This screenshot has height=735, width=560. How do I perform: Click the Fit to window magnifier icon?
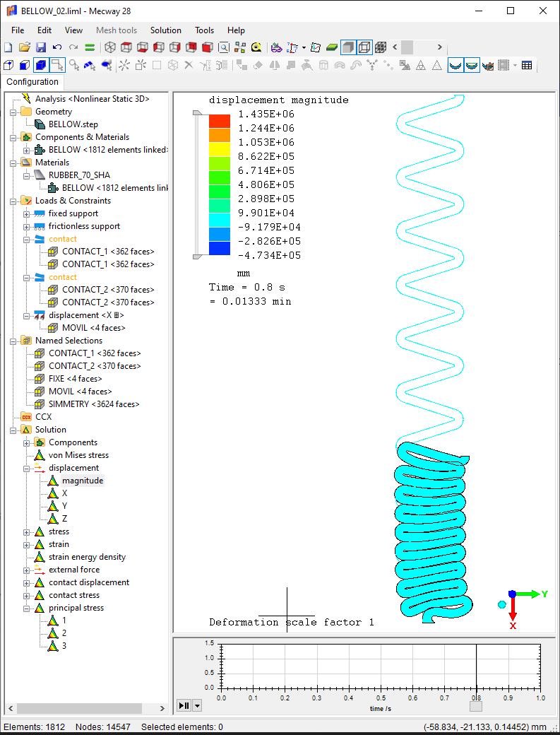(223, 47)
